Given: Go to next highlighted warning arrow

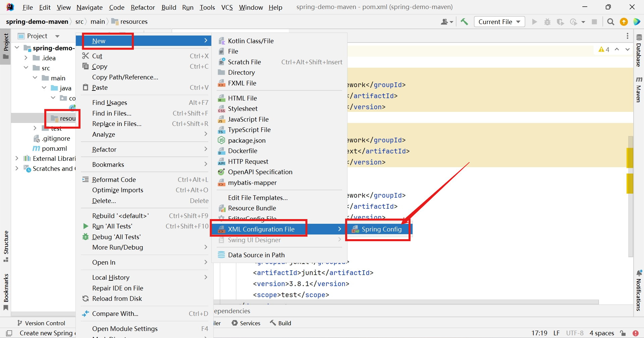Looking at the screenshot, I should [x=628, y=49].
